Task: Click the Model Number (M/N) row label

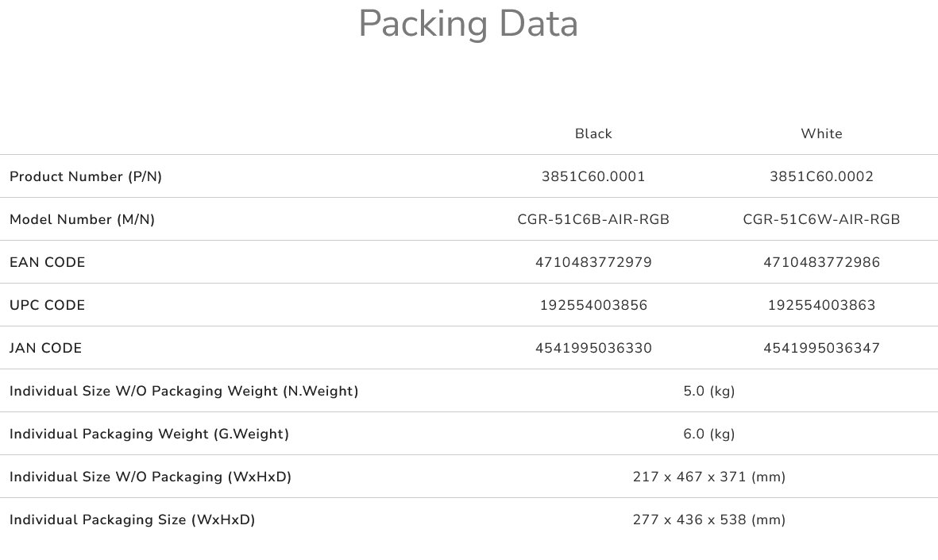Action: [x=82, y=220]
